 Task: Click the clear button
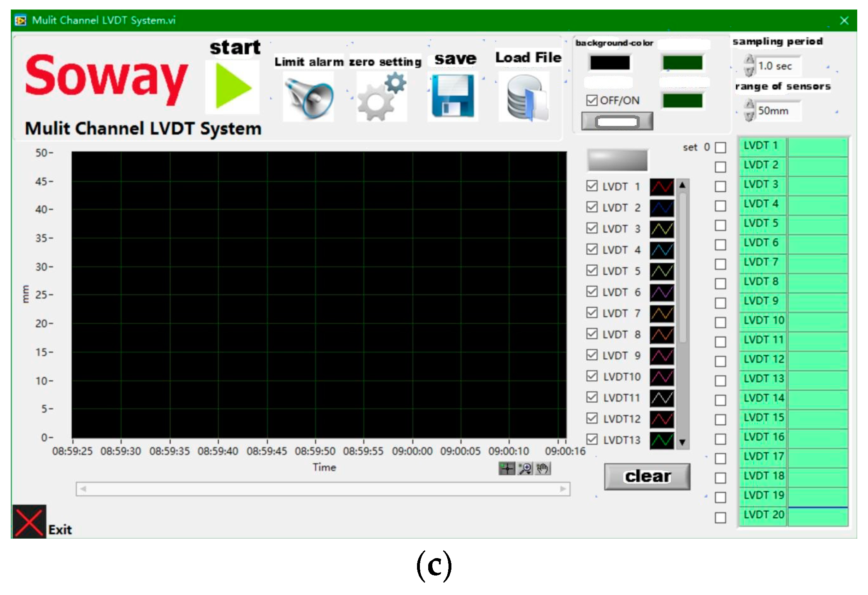click(647, 476)
